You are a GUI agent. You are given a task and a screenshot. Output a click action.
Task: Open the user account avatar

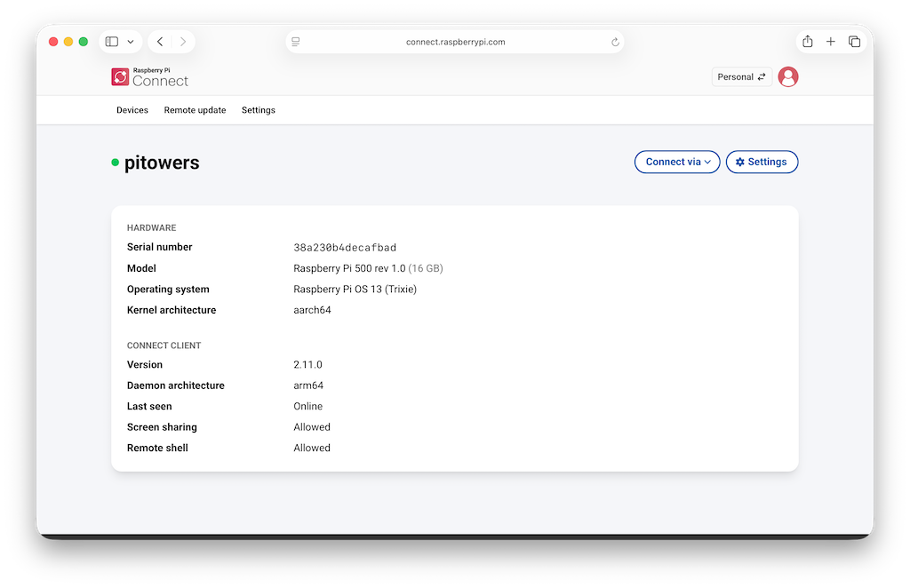coord(787,76)
